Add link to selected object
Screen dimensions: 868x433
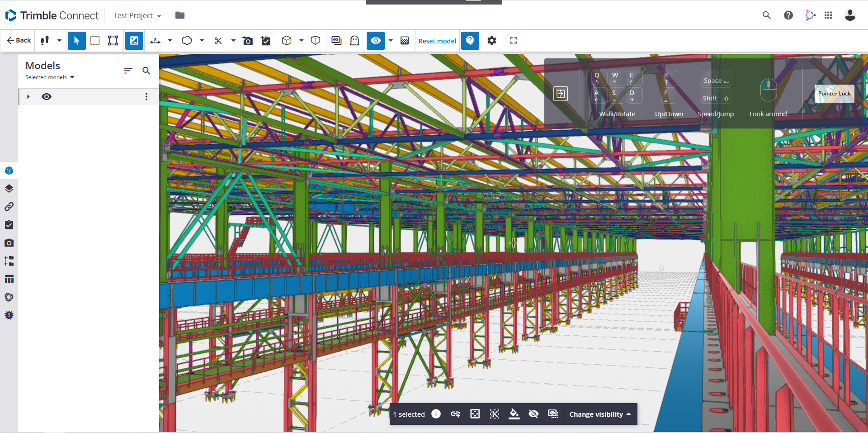(x=455, y=414)
